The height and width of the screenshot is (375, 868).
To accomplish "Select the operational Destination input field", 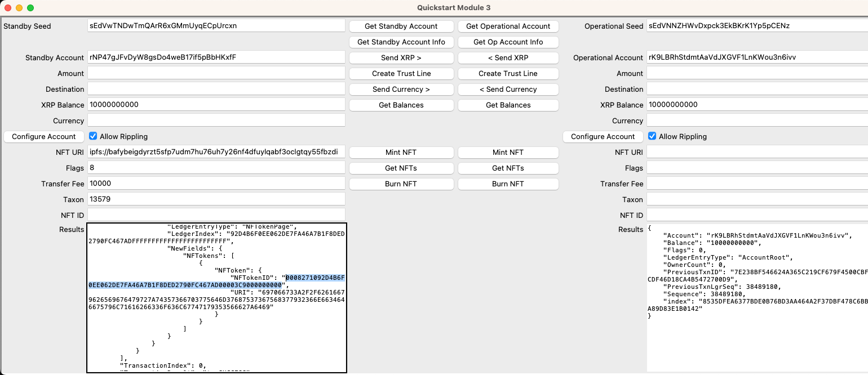I will (755, 89).
